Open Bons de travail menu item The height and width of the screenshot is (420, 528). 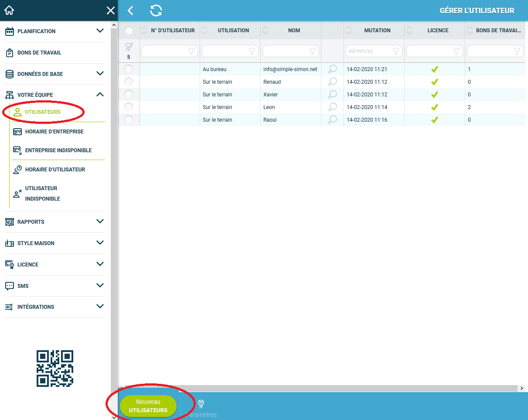pos(39,53)
